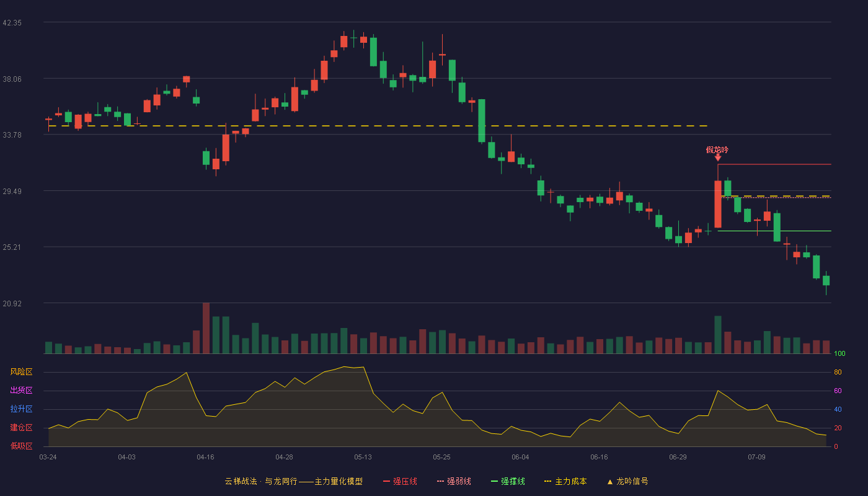Viewport: 868px width, 496px height.
Task: Click the 42.35 price axis label
Action: (x=12, y=22)
